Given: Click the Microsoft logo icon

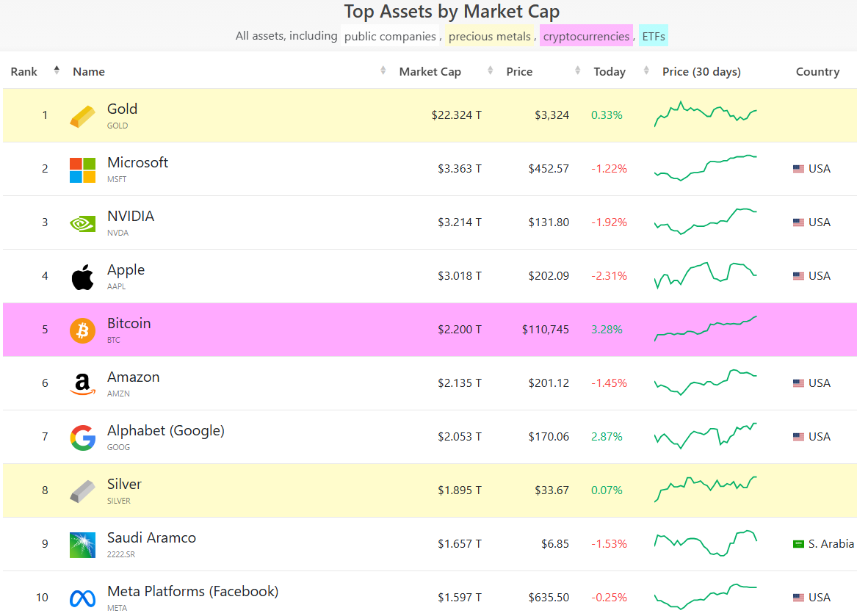Looking at the screenshot, I should point(82,170).
